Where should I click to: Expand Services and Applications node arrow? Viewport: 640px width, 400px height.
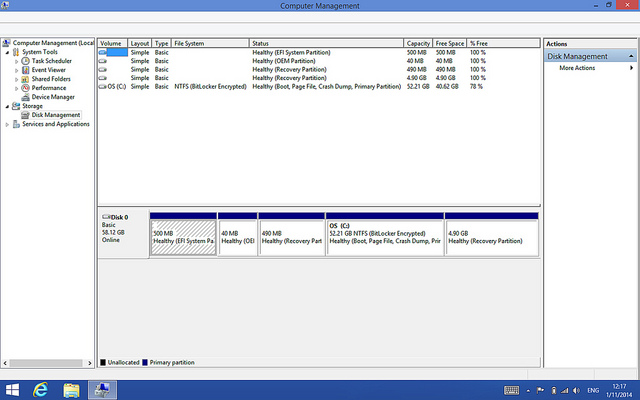[x=7, y=124]
